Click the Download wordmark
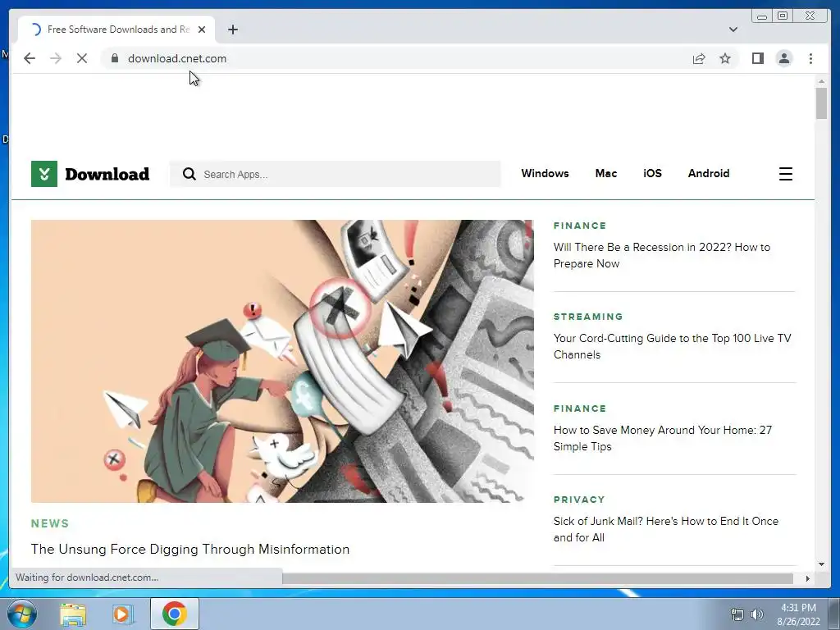This screenshot has width=840, height=630. (107, 174)
